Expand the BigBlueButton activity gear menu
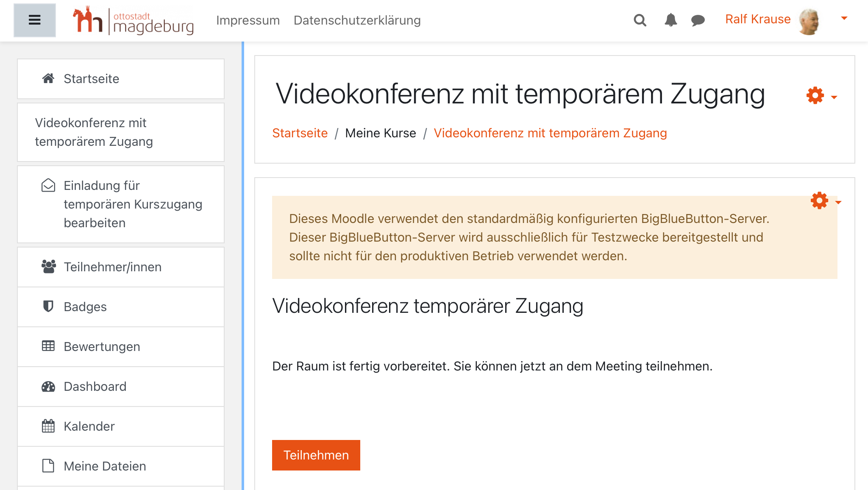868x490 pixels. tap(820, 200)
